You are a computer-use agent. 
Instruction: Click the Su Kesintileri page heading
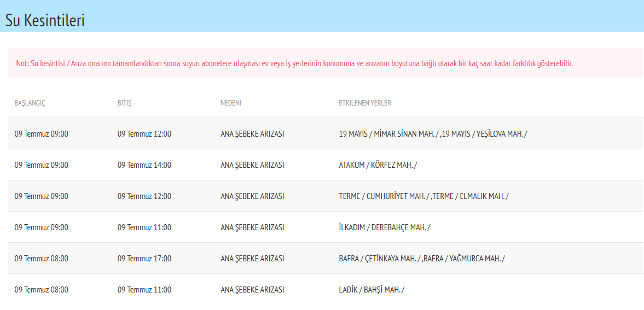(45, 20)
